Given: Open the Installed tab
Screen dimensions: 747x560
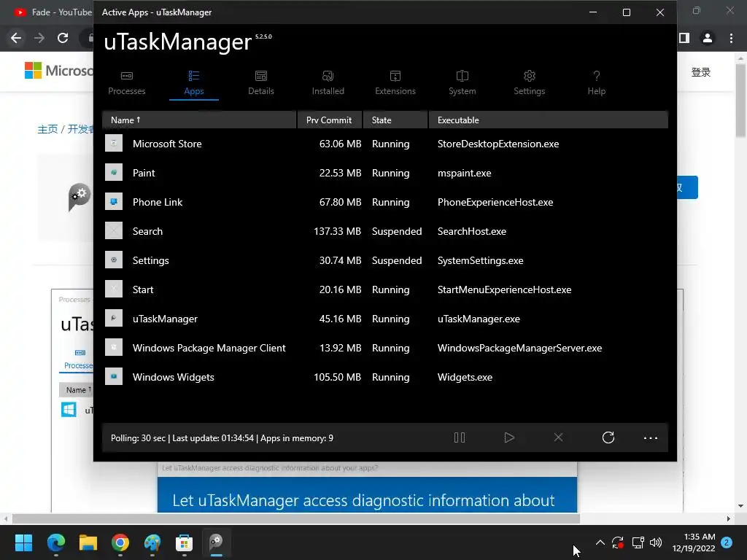Looking at the screenshot, I should (328, 83).
